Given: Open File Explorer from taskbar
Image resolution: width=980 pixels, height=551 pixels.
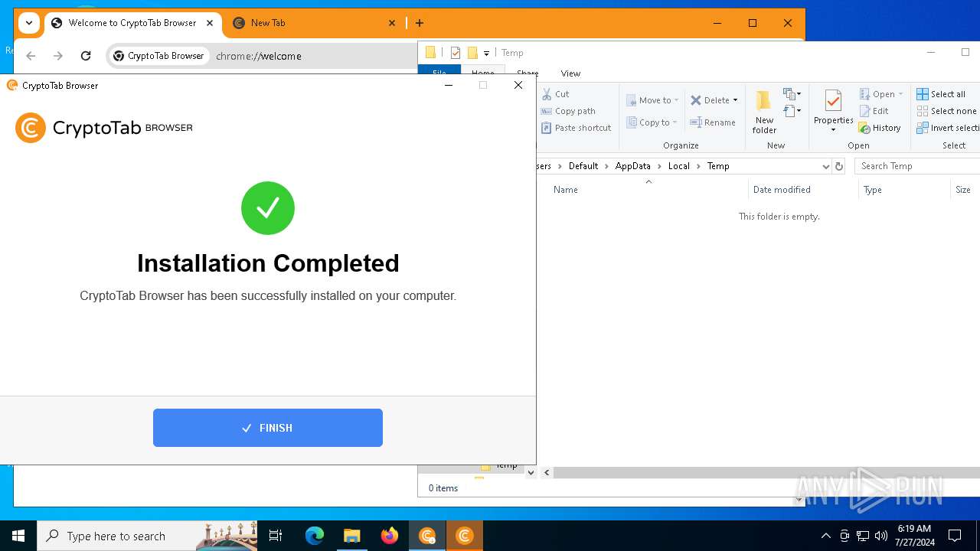Looking at the screenshot, I should click(x=351, y=536).
